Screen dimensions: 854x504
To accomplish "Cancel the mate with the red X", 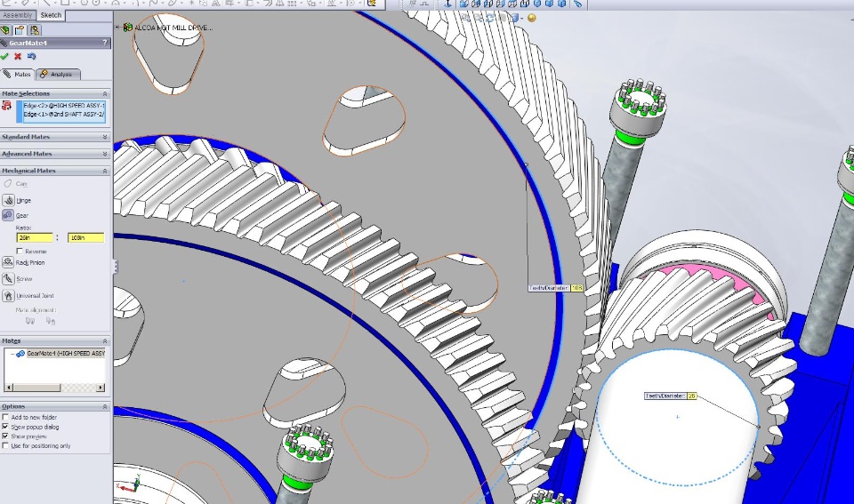I will (18, 56).
